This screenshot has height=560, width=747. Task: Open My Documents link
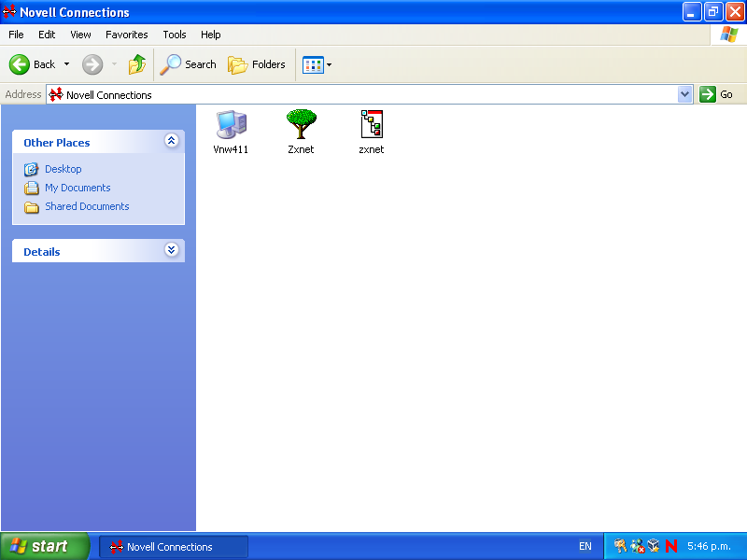point(78,188)
